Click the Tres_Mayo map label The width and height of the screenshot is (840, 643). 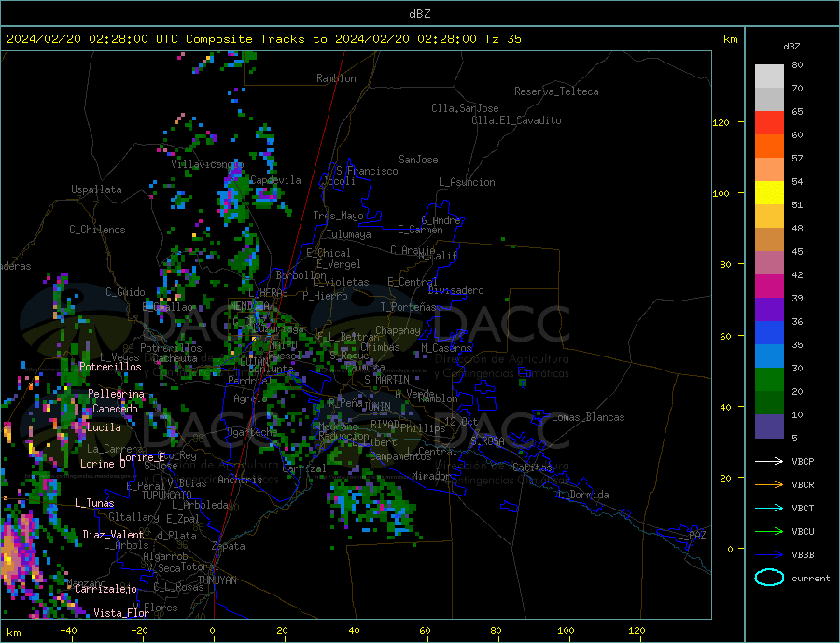(x=339, y=216)
